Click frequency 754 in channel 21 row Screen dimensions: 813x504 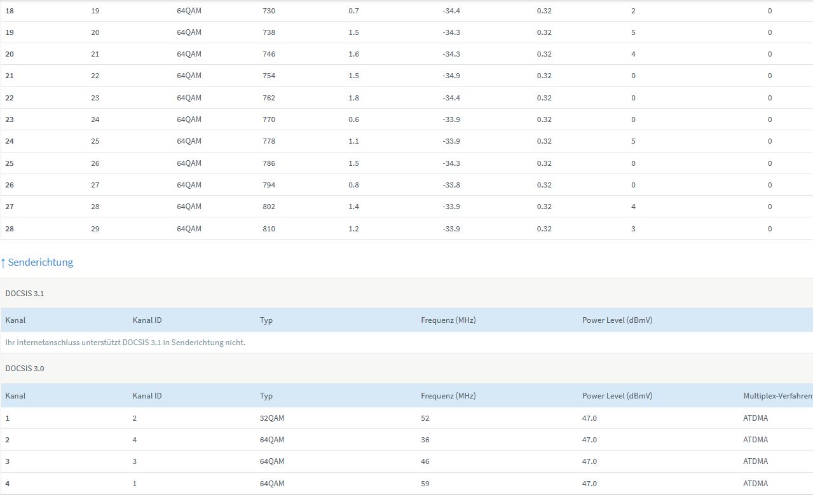coord(269,76)
